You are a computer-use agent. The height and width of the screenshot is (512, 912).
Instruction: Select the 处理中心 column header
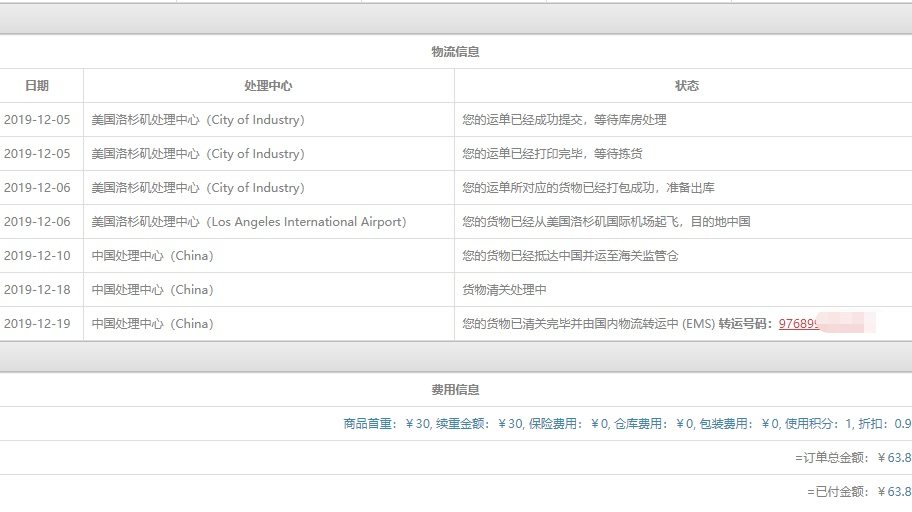pos(268,86)
